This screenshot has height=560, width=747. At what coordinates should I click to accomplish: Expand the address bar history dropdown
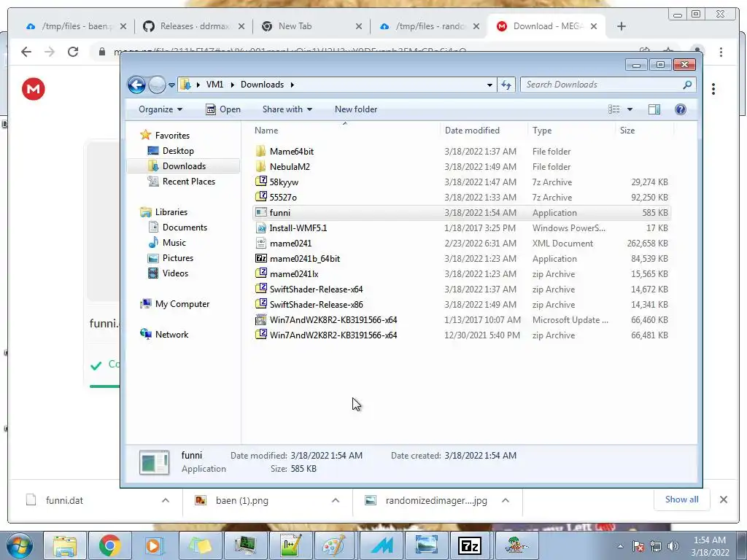(x=489, y=85)
